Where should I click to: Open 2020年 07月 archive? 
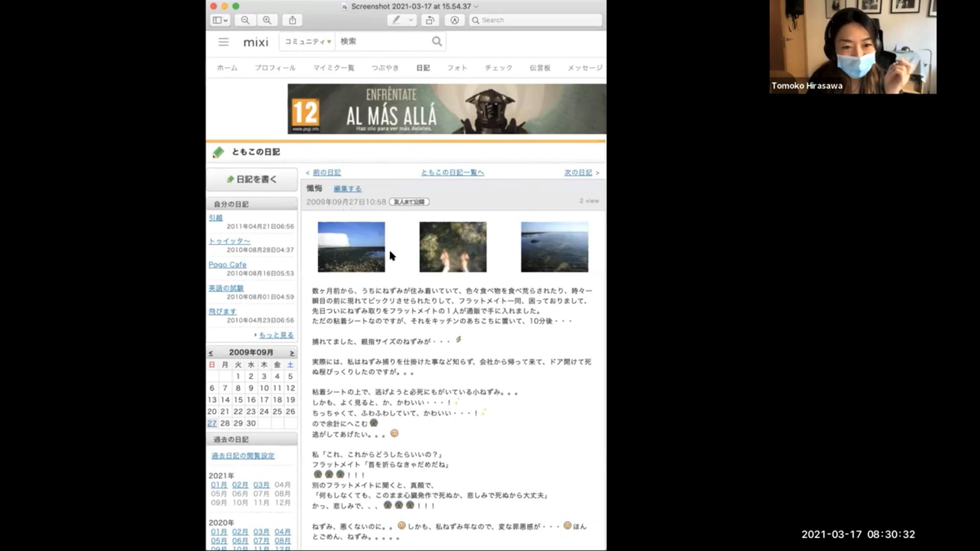coord(261,541)
